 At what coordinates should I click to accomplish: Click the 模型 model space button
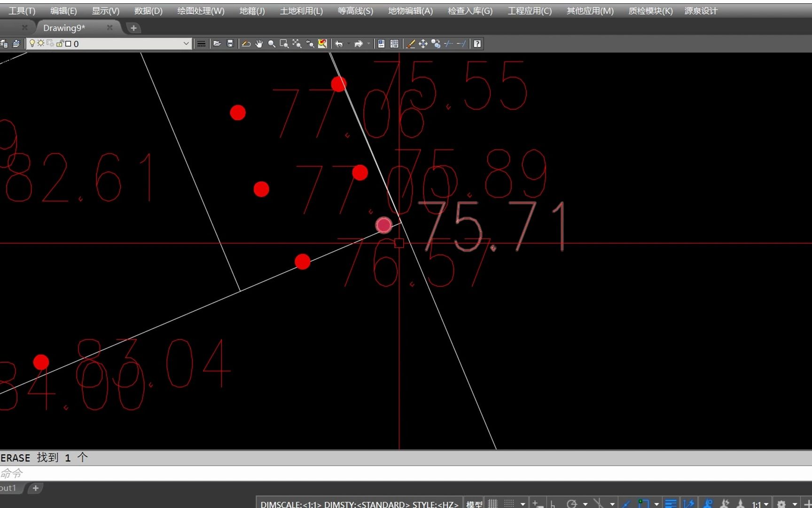(474, 504)
